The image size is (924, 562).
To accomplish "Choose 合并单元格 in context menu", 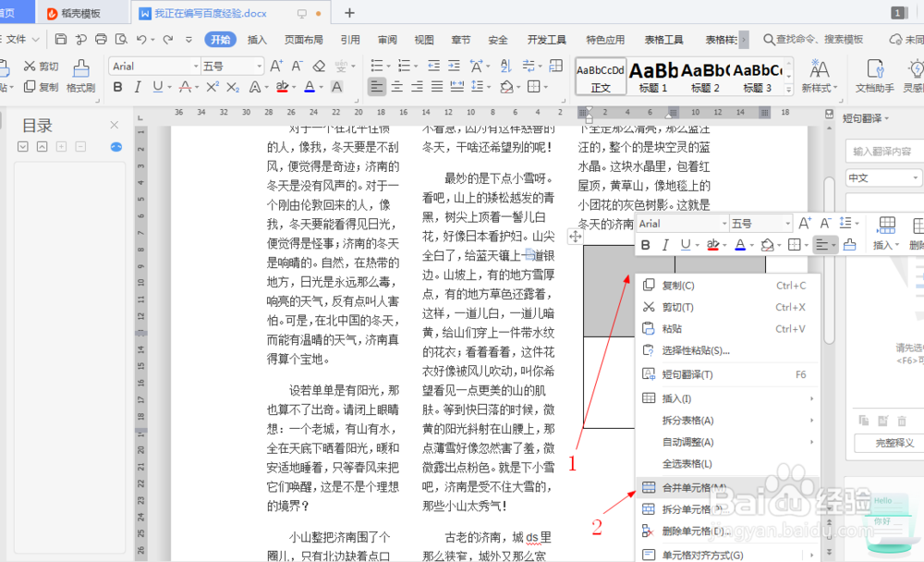I will coord(728,488).
